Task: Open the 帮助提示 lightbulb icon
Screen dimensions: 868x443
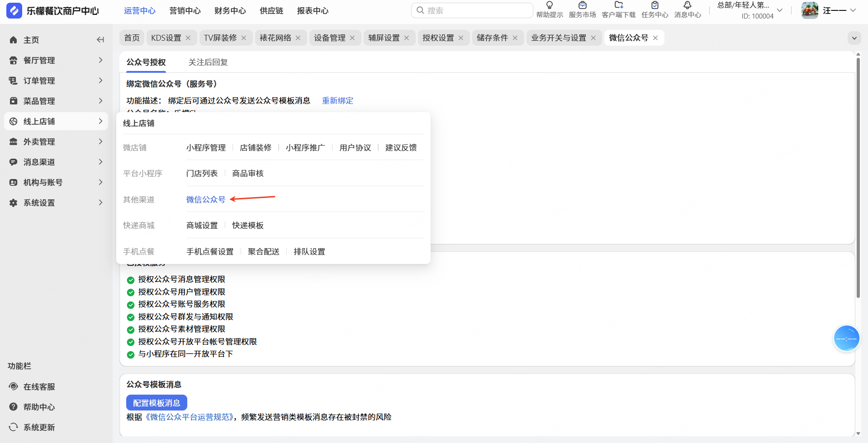Action: click(x=550, y=5)
